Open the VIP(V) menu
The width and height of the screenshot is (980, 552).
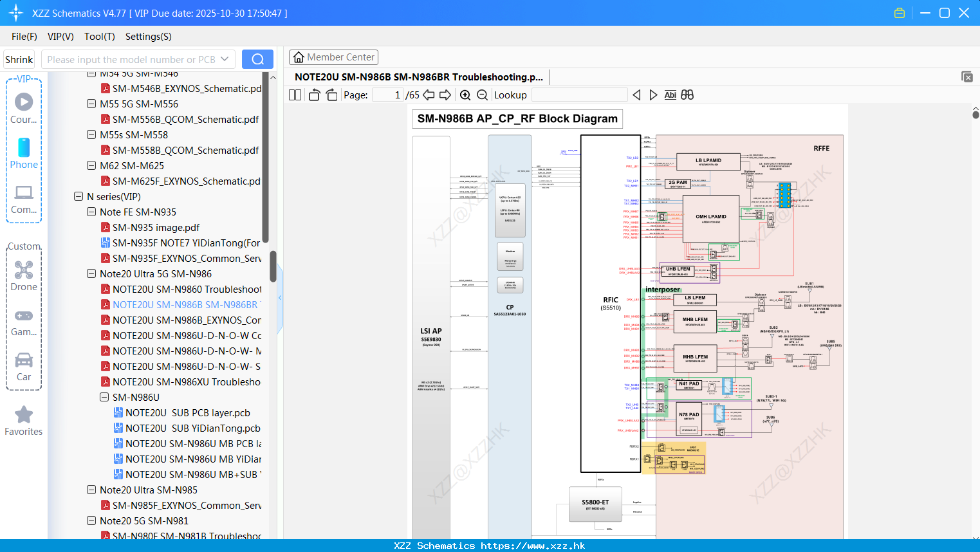pyautogui.click(x=60, y=37)
